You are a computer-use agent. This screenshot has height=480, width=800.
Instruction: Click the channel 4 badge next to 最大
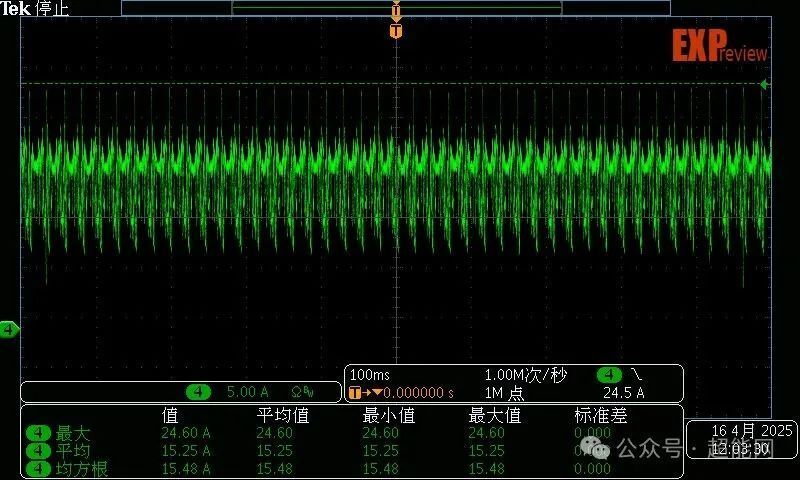click(x=38, y=433)
